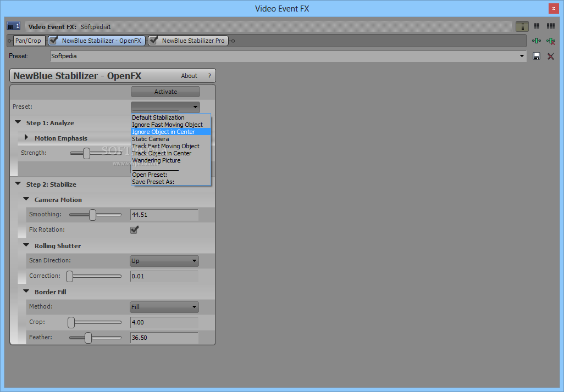Image resolution: width=564 pixels, height=392 pixels.
Task: Choose Track Object in Center preset
Action: click(171, 153)
